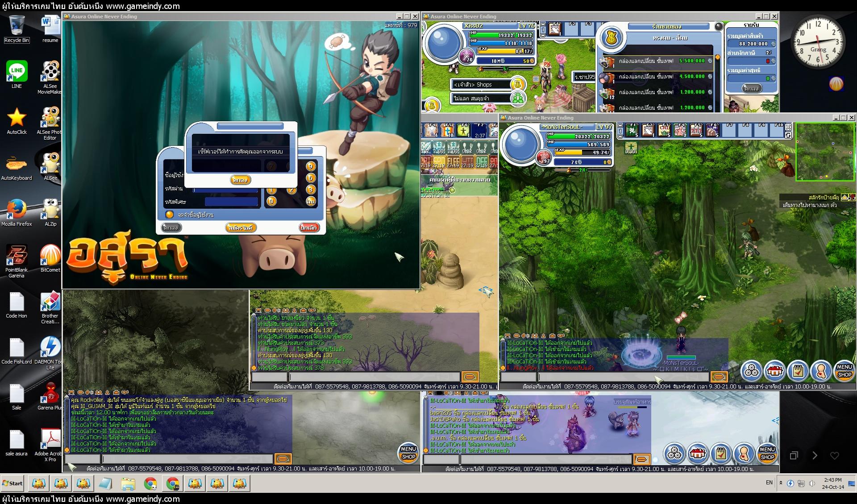Open the AutoClick star desktop icon
Screen dimensions: 857x504
[17, 121]
